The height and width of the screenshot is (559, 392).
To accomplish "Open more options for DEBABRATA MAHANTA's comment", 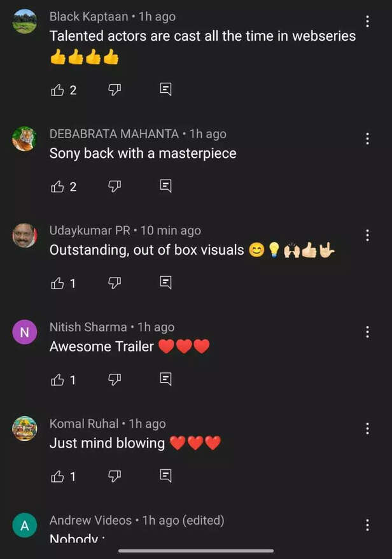I will (367, 139).
